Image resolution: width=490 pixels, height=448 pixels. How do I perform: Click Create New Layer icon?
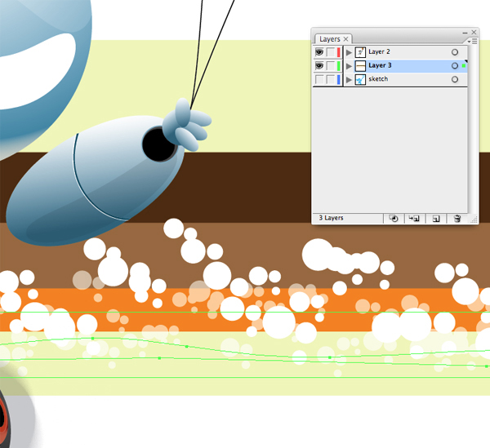pos(435,219)
